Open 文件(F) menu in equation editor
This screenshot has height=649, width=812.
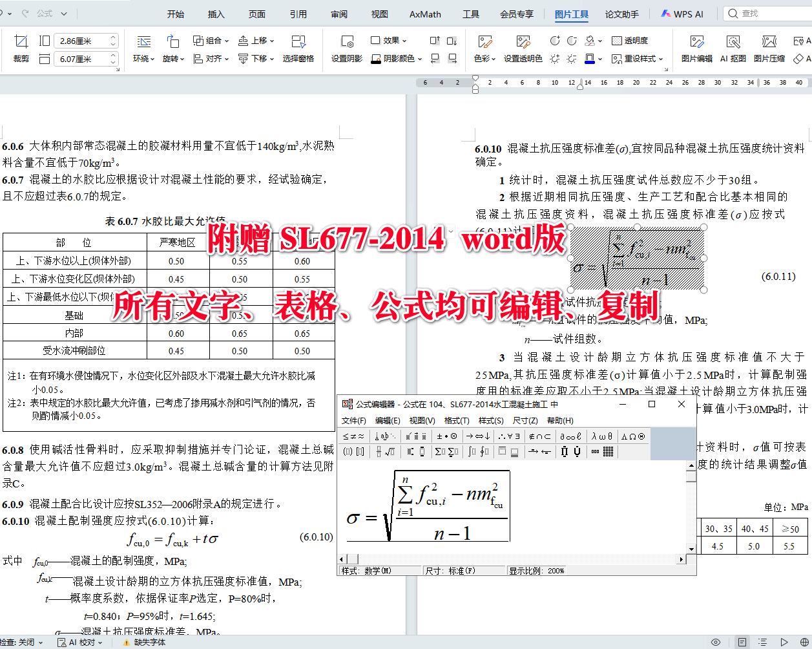pos(354,420)
